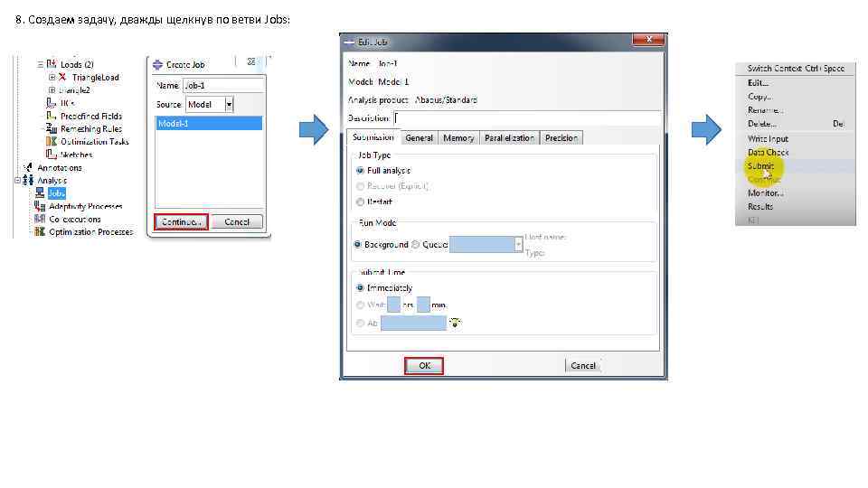Open the Precision tab

click(x=561, y=137)
